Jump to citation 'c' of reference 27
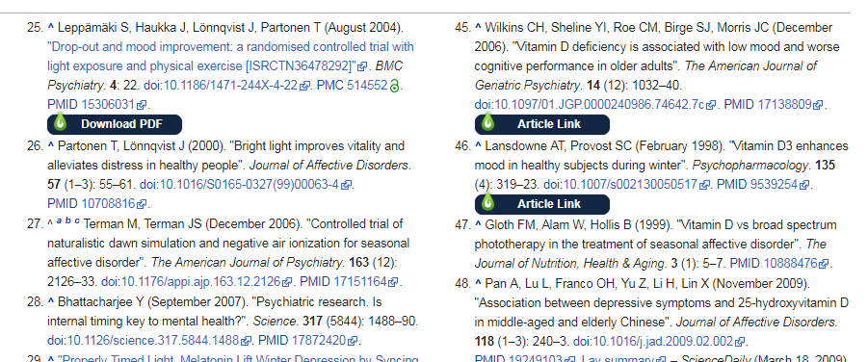 click(x=77, y=221)
